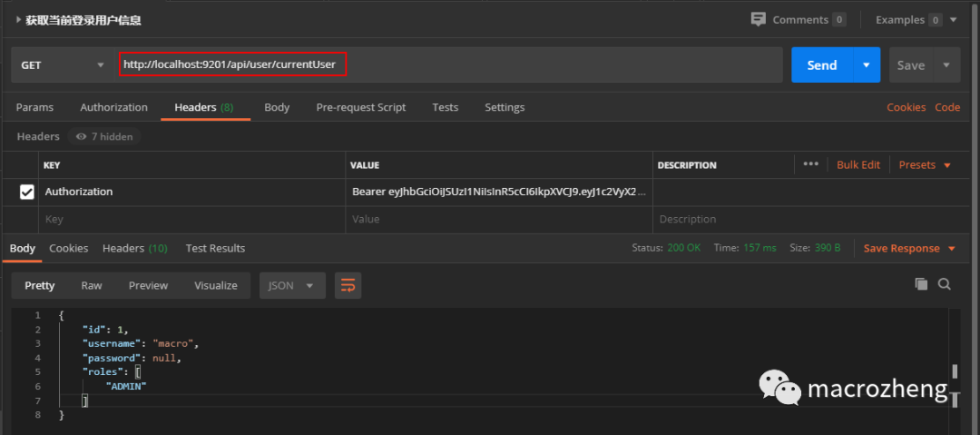Screen dimensions: 980x435
Task: Open the Cookies link
Action: 906,107
